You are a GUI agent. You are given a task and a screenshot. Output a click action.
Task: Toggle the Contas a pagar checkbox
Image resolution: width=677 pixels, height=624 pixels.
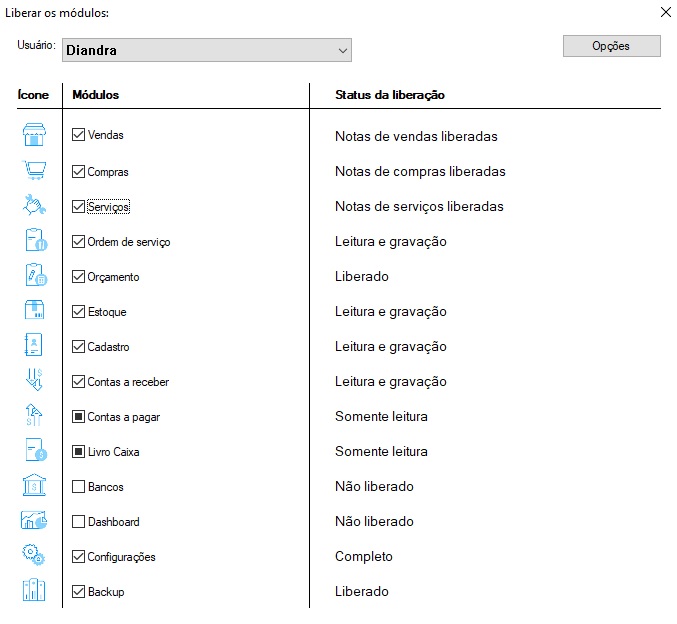(79, 417)
